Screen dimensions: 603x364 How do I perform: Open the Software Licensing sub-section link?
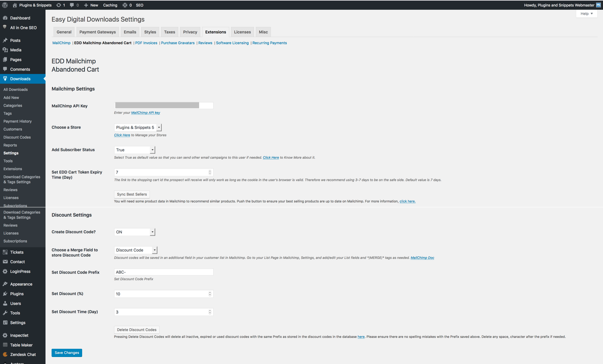pos(232,43)
